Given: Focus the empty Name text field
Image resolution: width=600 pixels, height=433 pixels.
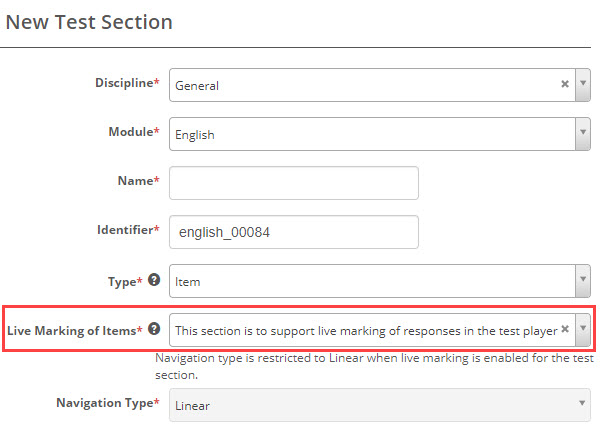Looking at the screenshot, I should 294,183.
